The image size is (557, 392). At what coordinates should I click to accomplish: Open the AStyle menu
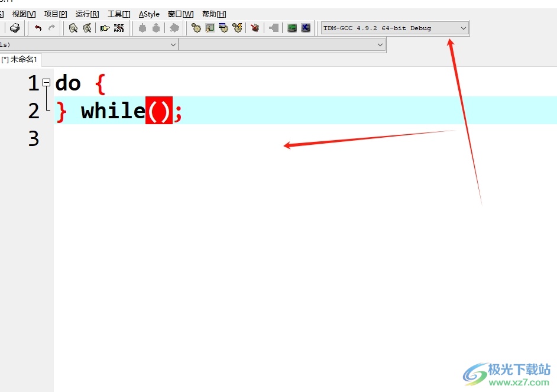pyautogui.click(x=149, y=14)
